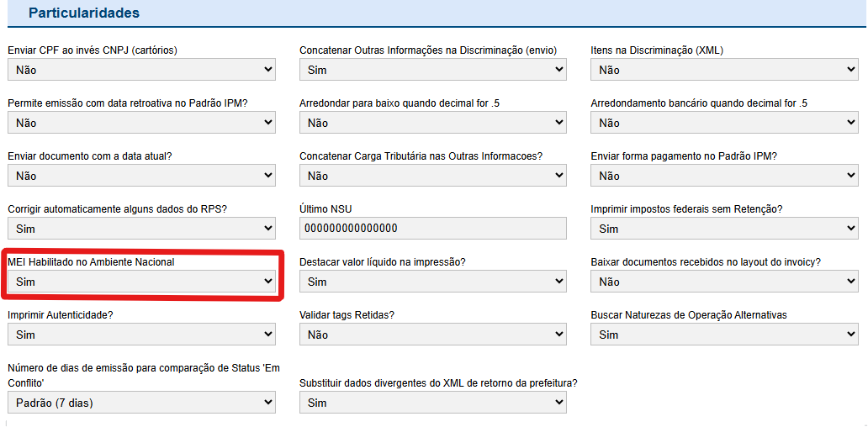The height and width of the screenshot is (427, 868).
Task: Open 'Imprimir impostos federais sem Retenção' dropdown
Action: 724,229
